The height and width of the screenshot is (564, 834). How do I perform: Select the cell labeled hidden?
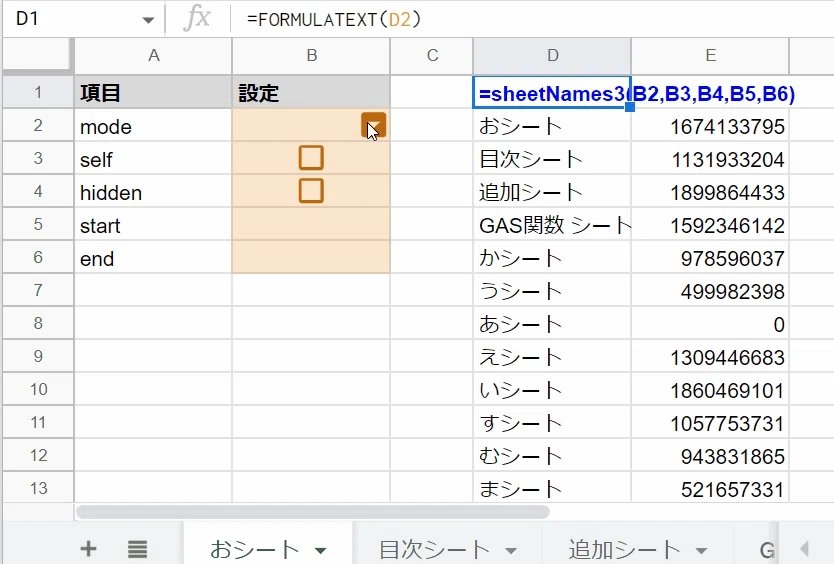[153, 191]
